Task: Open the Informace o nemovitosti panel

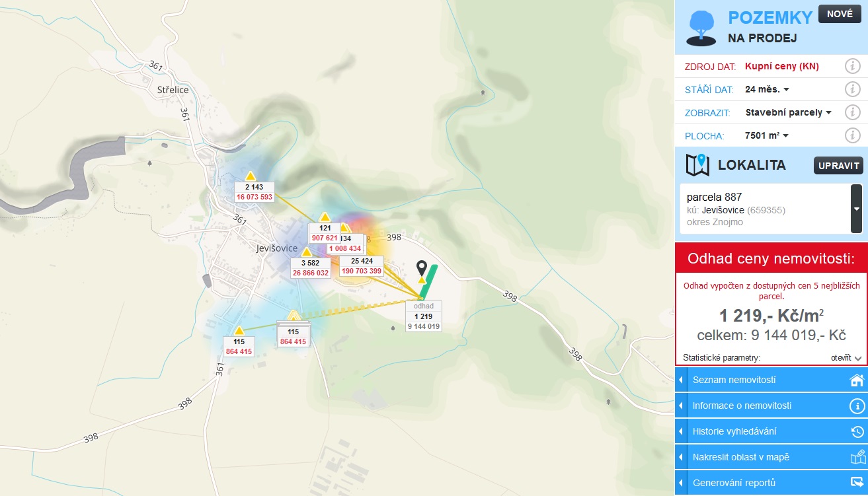Action: (x=771, y=406)
